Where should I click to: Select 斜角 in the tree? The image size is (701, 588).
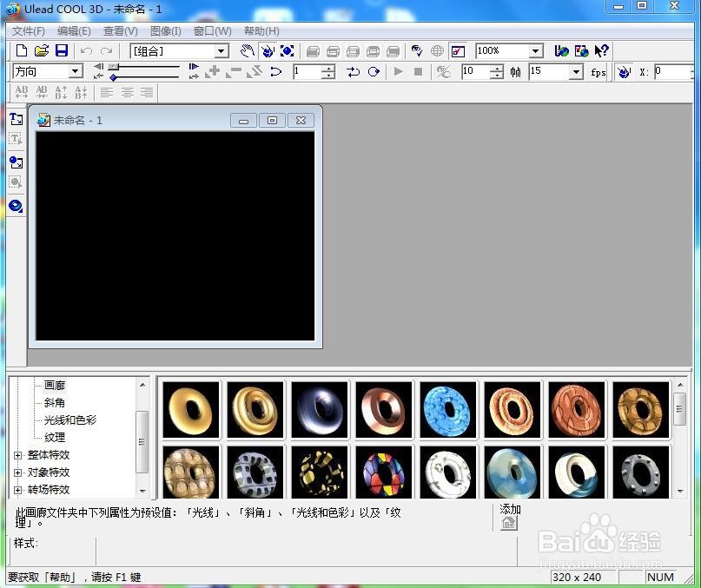tap(55, 402)
